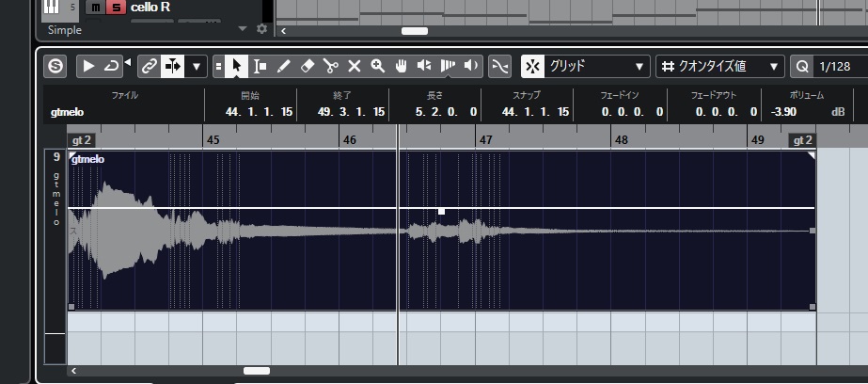The width and height of the screenshot is (868, 384).
Task: Open the クオンタイズ値 grid type dropdown
Action: [x=719, y=66]
